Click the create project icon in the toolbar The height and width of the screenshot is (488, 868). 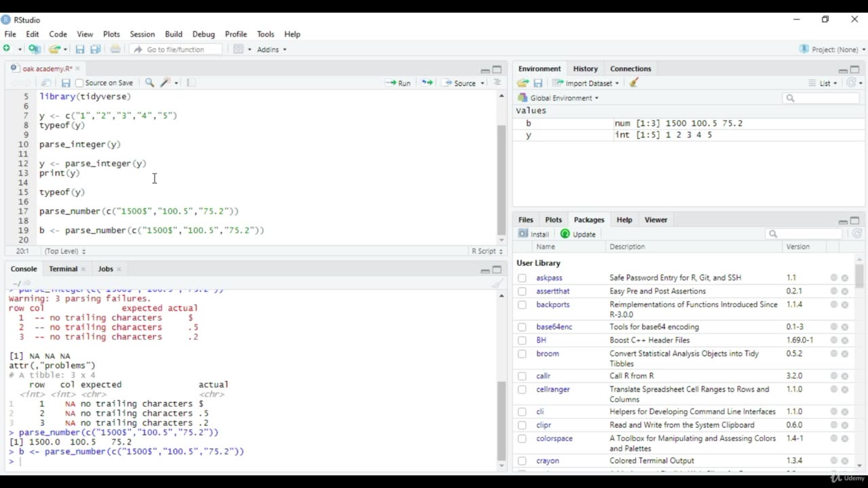coord(34,49)
